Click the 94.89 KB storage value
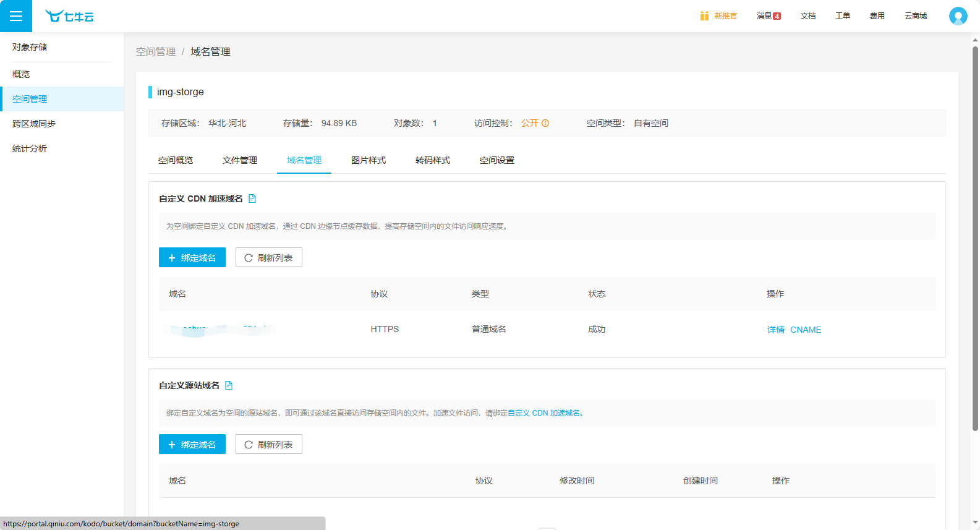The width and height of the screenshot is (980, 530). click(339, 123)
